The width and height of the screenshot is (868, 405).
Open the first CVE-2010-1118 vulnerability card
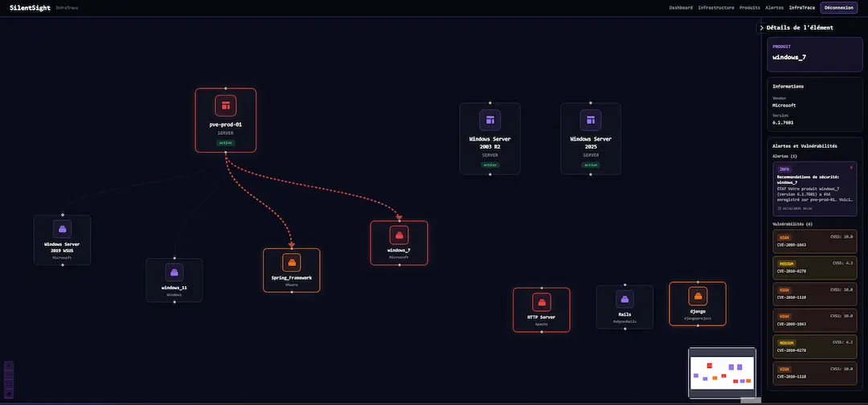point(815,294)
